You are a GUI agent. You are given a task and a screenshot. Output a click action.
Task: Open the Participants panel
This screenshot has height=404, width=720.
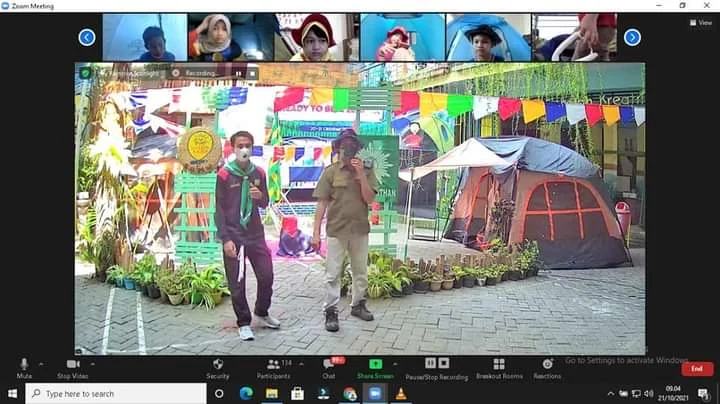(x=273, y=368)
